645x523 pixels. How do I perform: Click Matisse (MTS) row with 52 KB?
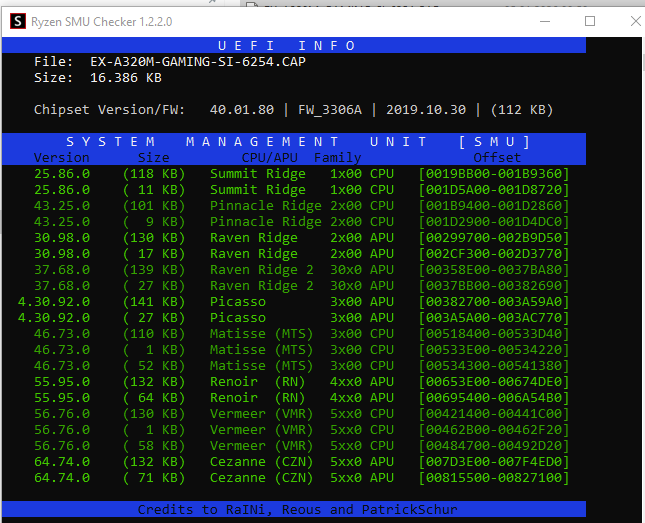[302, 366]
